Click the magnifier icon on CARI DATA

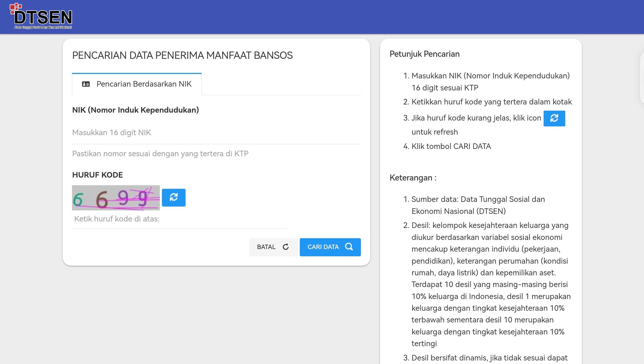(349, 247)
